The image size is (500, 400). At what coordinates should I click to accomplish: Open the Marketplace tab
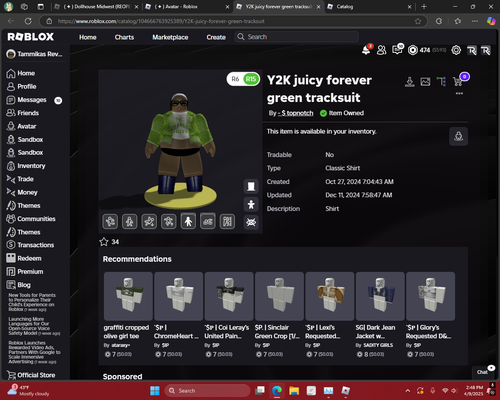tap(170, 37)
